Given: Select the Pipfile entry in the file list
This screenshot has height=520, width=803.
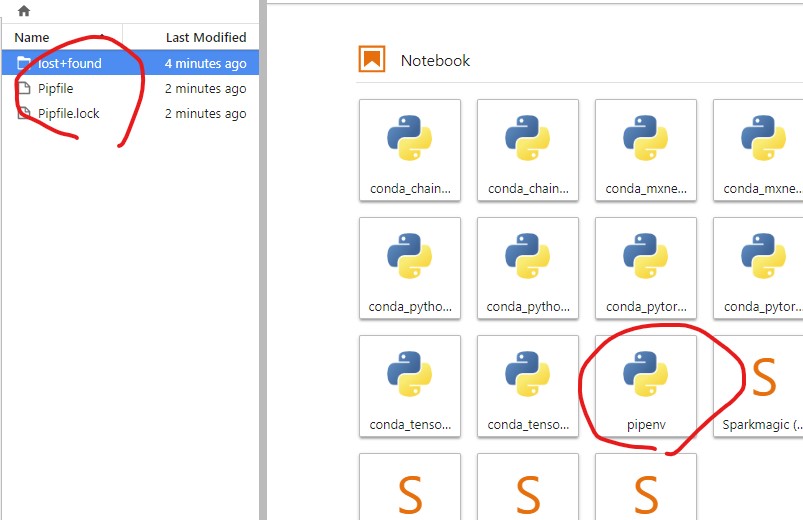Looking at the screenshot, I should click(x=130, y=88).
